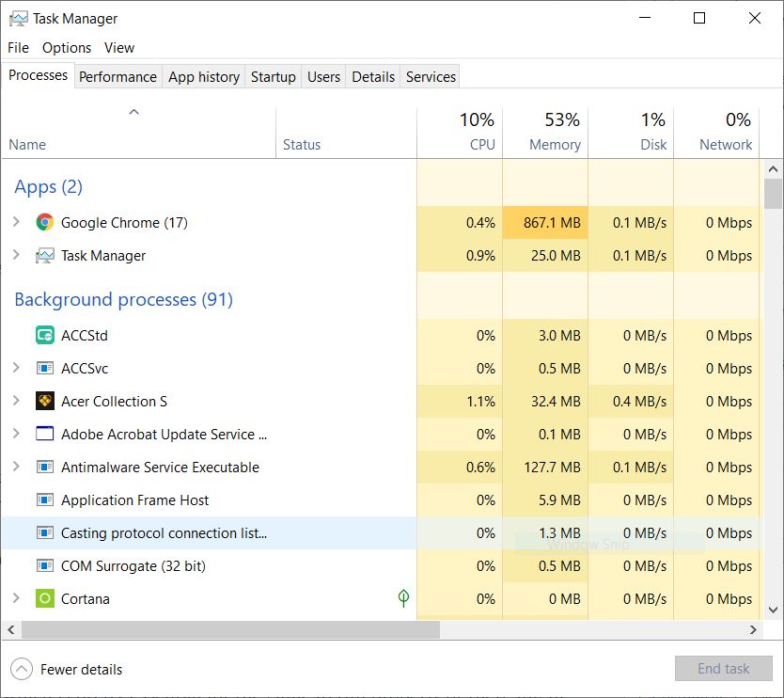Viewport: 784px width, 698px height.
Task: Click the 127.7 MB memory value
Action: (552, 468)
